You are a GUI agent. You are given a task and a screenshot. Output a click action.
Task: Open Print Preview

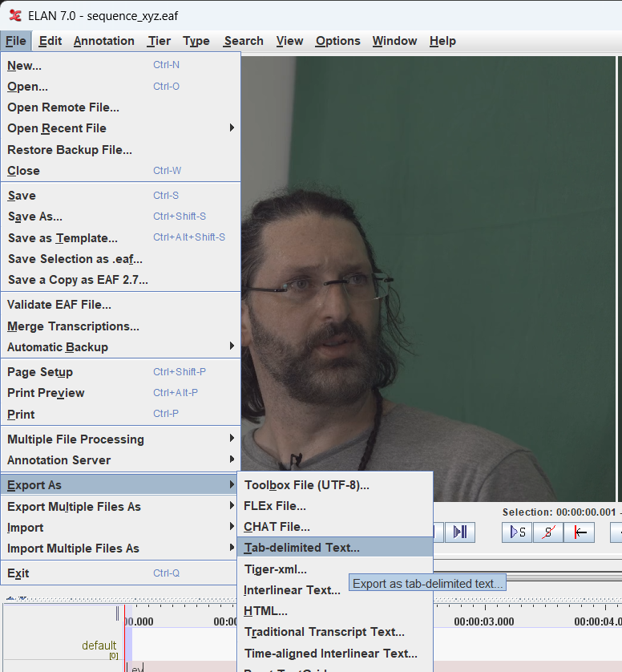pos(120,393)
